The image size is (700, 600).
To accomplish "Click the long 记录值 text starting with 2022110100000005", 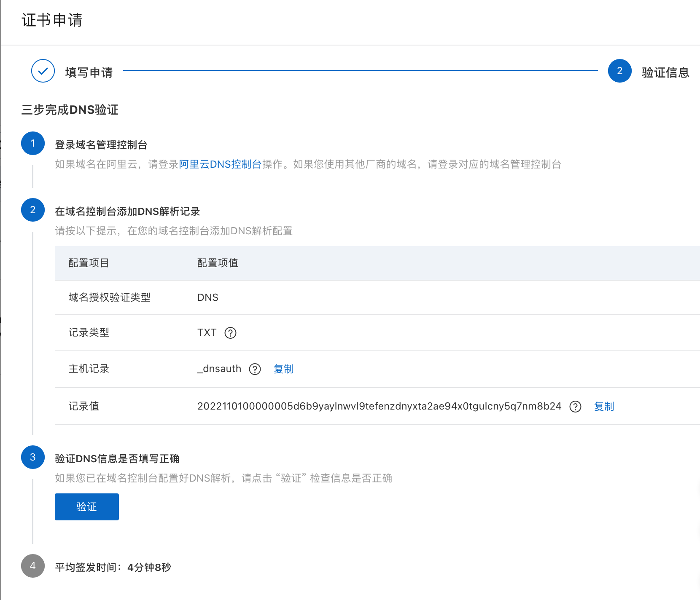I will point(379,406).
